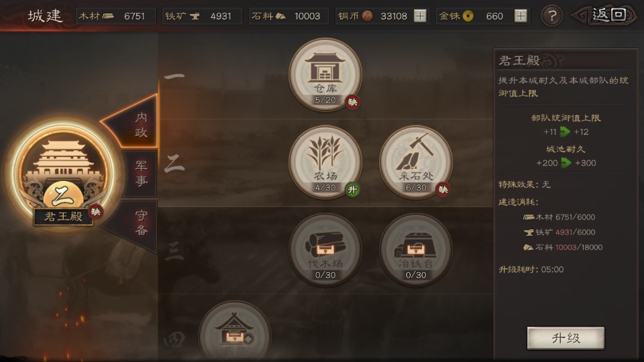The height and width of the screenshot is (362, 644).
Task: Click the 返回 back button
Action: click(605, 15)
